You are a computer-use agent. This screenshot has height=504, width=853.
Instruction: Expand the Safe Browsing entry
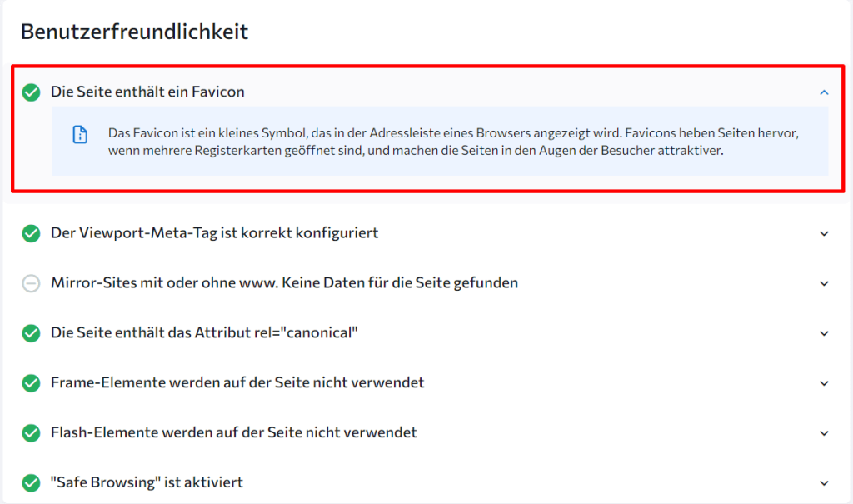pos(824,482)
